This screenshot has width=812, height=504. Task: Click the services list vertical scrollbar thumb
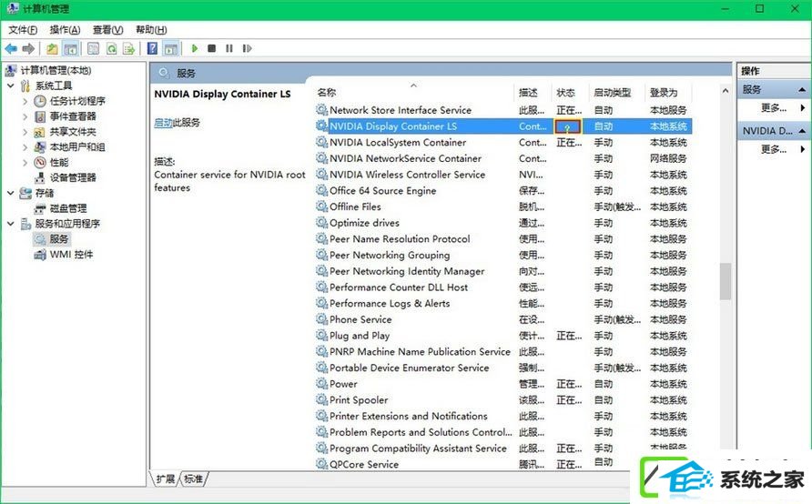pos(725,282)
